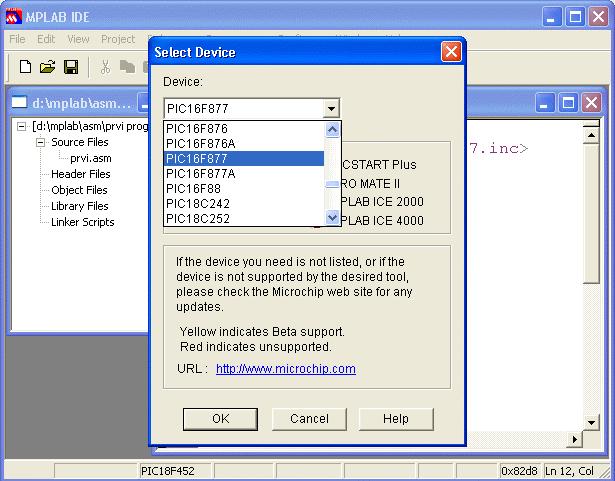Select PIC18C242 in the device list
This screenshot has height=481, width=615.
pyautogui.click(x=244, y=203)
